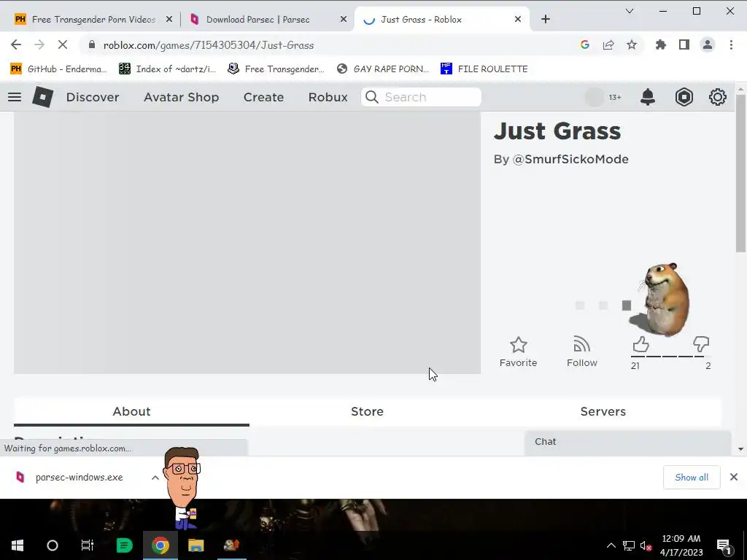Click the Just Grass game title
The image size is (747, 560).
coord(557,131)
